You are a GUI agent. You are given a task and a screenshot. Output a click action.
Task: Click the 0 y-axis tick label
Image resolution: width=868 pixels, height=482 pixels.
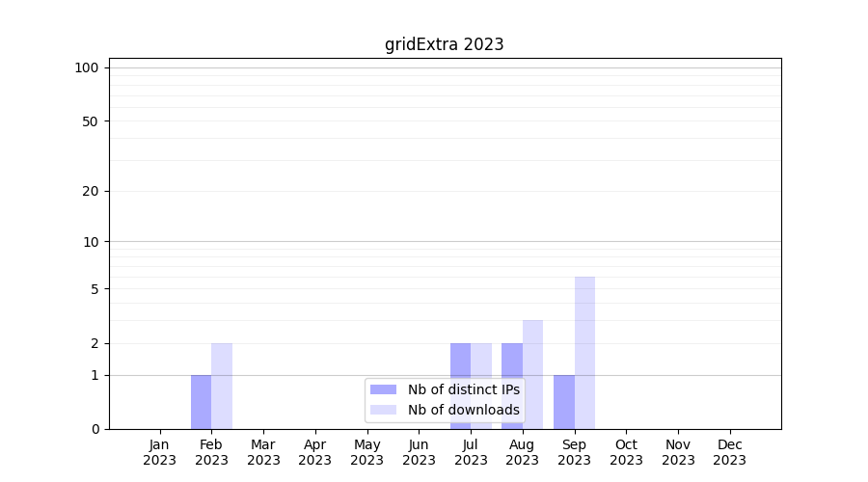(x=95, y=429)
